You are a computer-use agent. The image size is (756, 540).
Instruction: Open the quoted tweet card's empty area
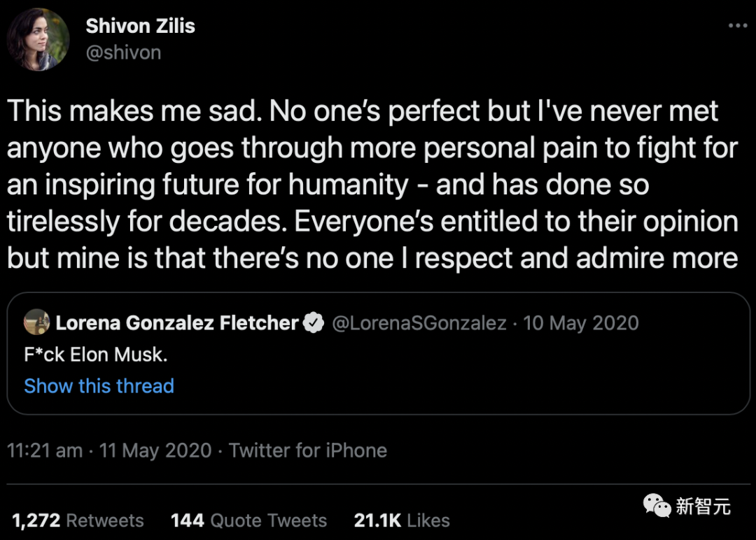point(490,378)
